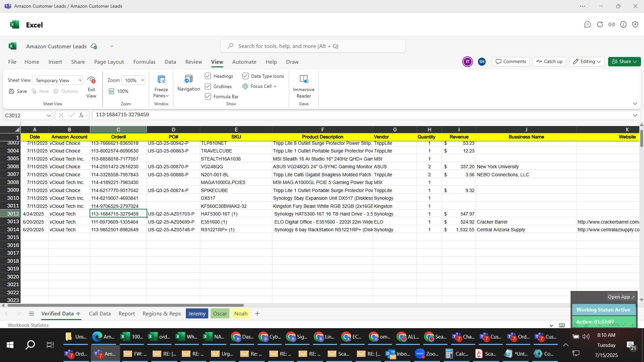This screenshot has height=362, width=644.
Task: Click the insert function fx icon
Action: [81, 115]
